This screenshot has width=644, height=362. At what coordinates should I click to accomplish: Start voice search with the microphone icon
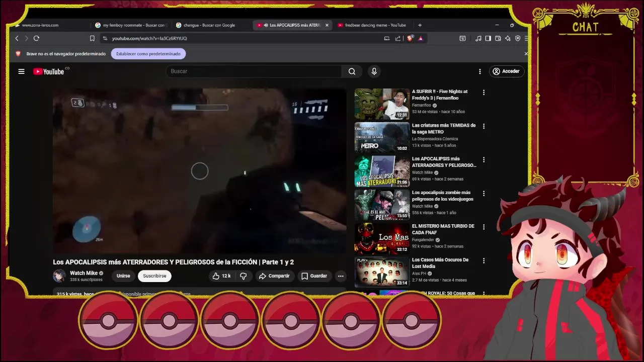point(374,71)
